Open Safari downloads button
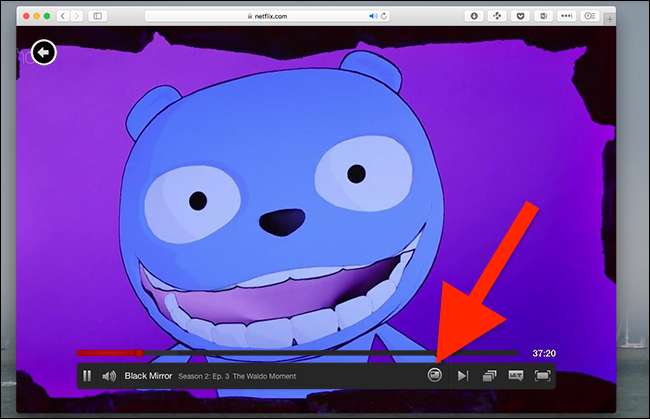650x419 pixels. 474,16
